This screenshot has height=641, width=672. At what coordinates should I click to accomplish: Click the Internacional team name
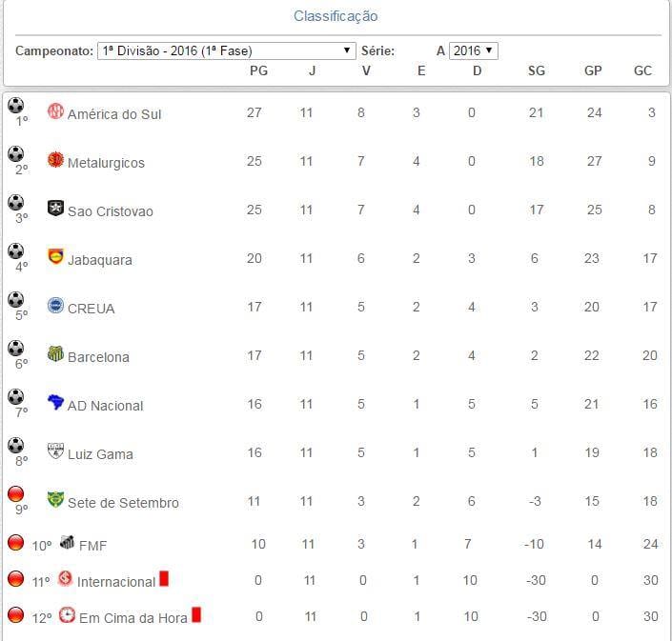115,582
